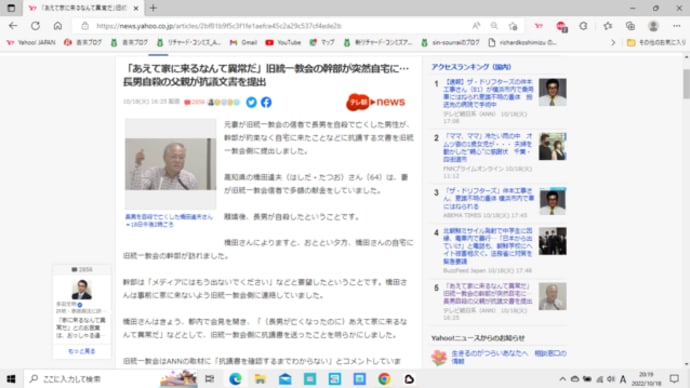
Task: Open ranking item 5 headline
Action: (488, 293)
